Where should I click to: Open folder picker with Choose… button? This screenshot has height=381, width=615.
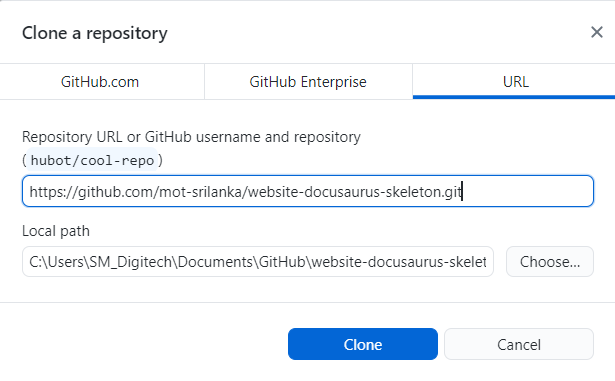coord(550,262)
